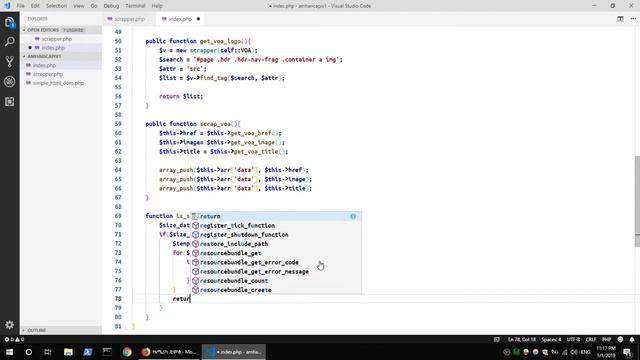Click the Cortana search circle
640x360 pixels.
click(x=29, y=352)
